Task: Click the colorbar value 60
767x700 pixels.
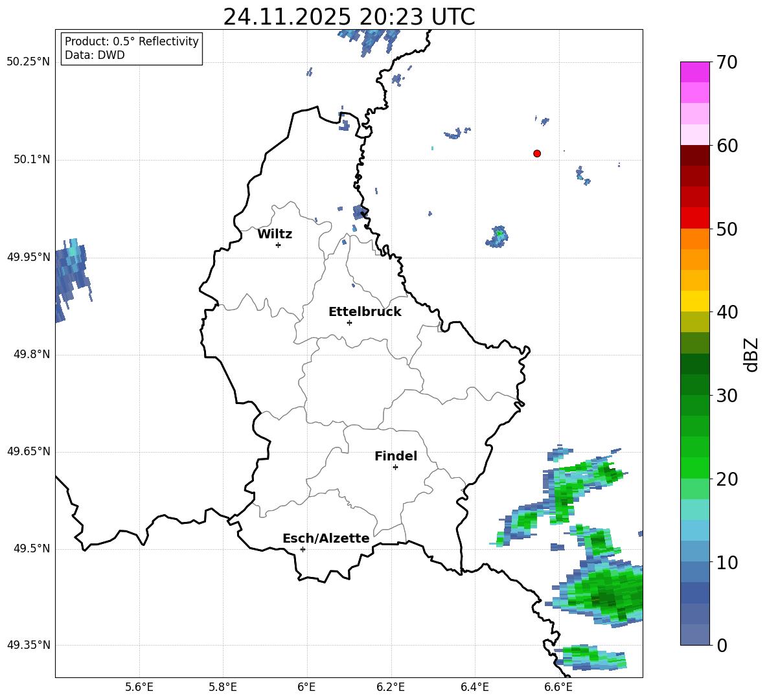Action: coord(727,146)
